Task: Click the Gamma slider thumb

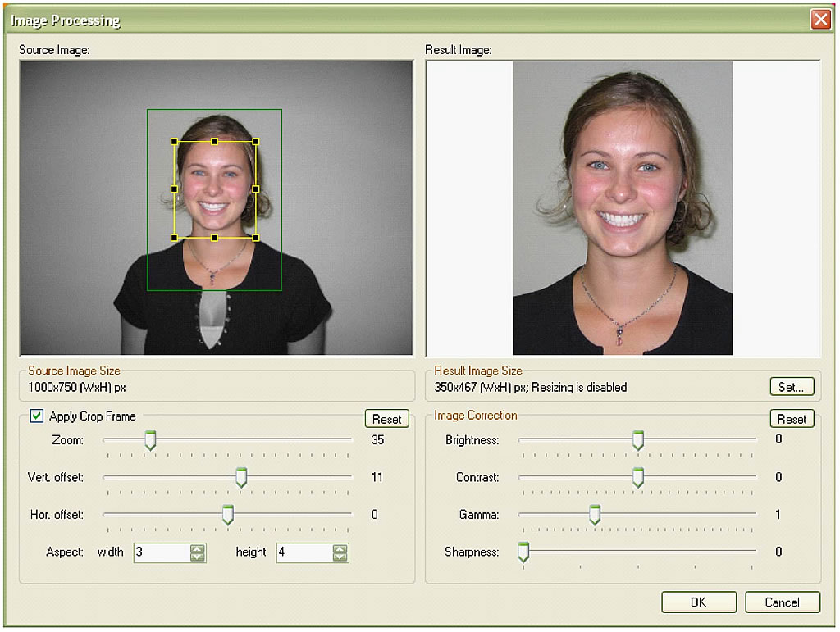Action: 595,514
